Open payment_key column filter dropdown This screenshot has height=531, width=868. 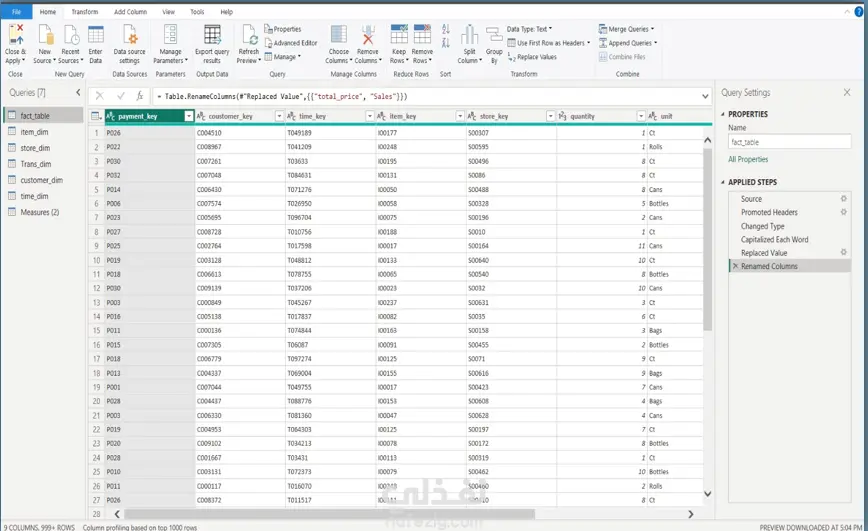point(189,116)
